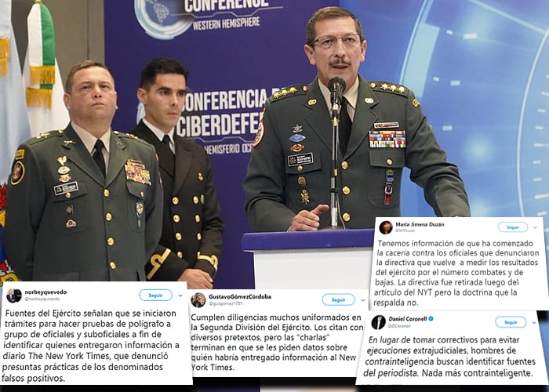Expand options chevron on norbeyquevedo's tweet
Screen dimensions: 549x392
(180, 296)
